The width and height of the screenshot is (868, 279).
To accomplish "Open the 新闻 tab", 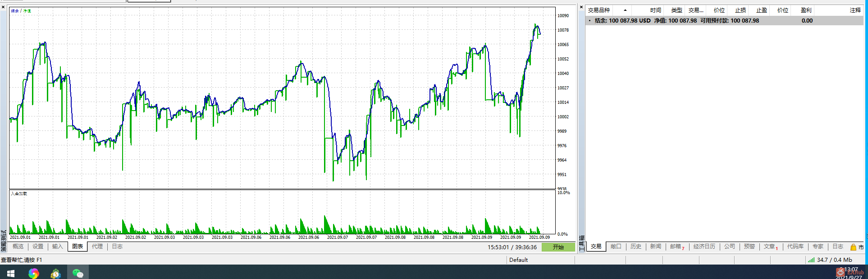I will pos(656,246).
